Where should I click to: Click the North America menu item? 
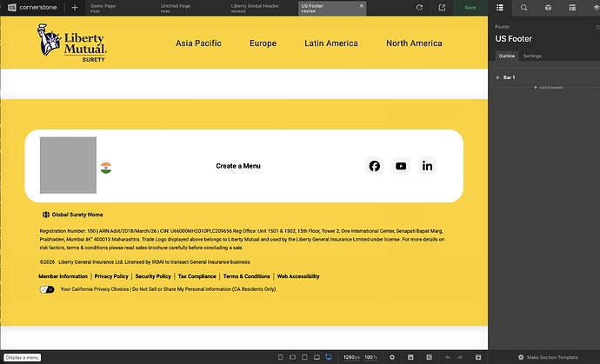click(x=414, y=43)
